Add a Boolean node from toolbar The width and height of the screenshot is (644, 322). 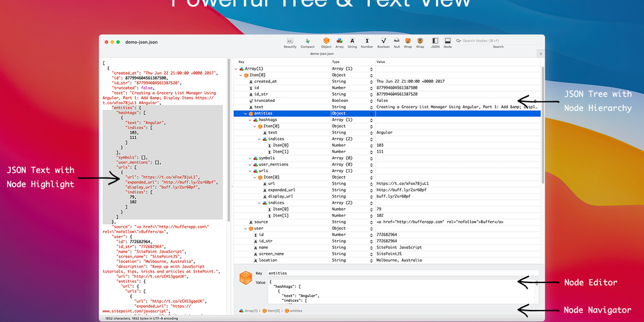(383, 42)
